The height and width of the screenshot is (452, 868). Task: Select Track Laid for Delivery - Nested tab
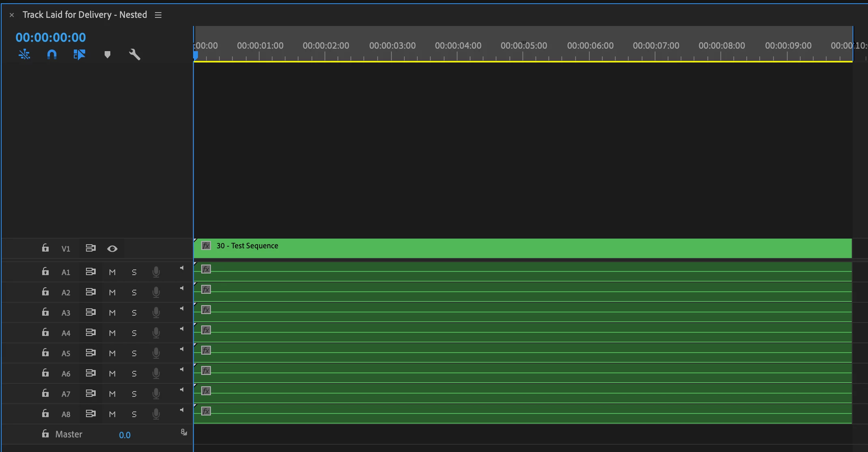(84, 15)
